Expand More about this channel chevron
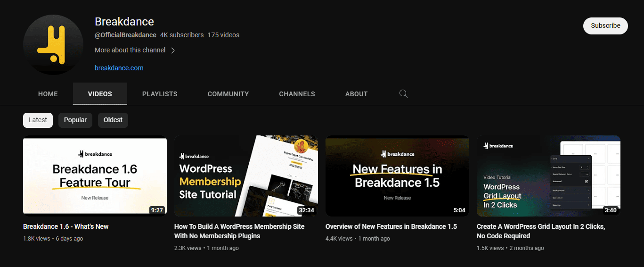The width and height of the screenshot is (644, 267). (173, 50)
